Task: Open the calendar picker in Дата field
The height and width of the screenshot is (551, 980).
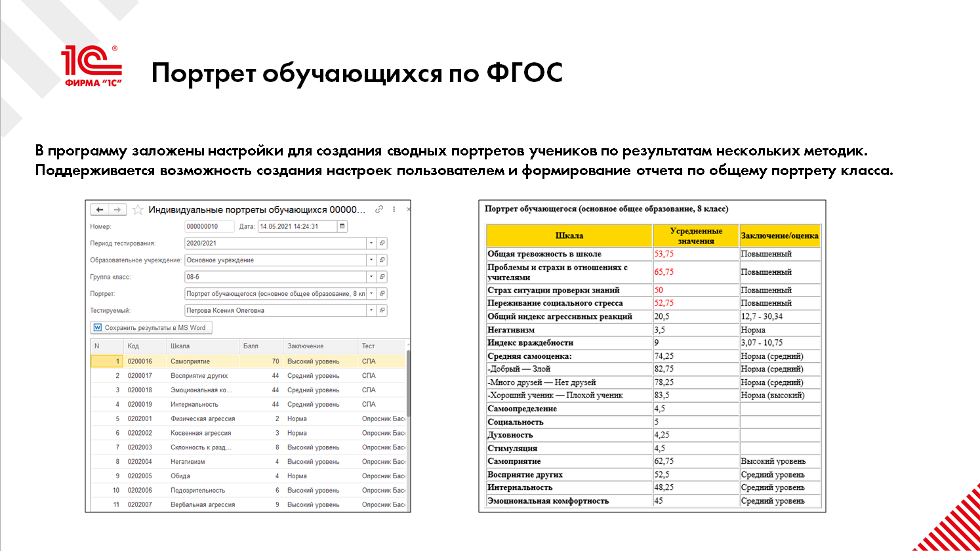Action: (x=342, y=226)
